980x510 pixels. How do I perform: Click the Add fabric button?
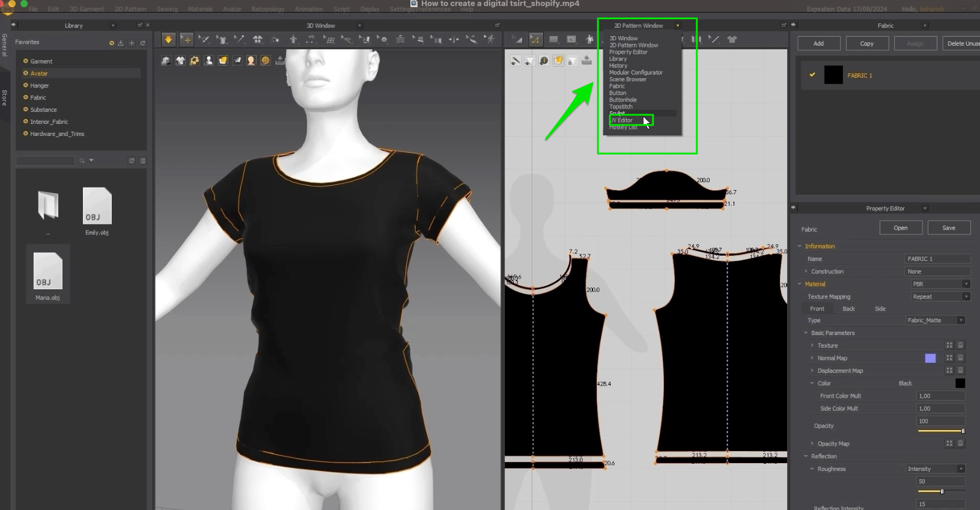818,43
